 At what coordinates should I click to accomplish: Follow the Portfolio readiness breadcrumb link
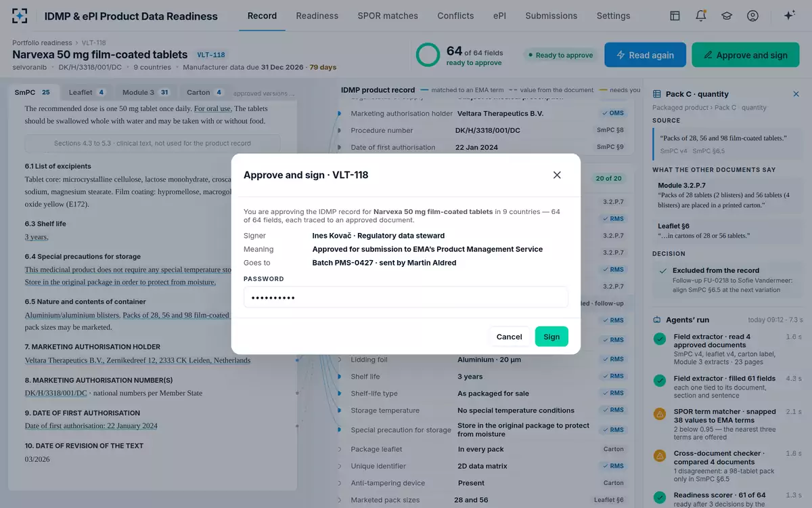(42, 43)
